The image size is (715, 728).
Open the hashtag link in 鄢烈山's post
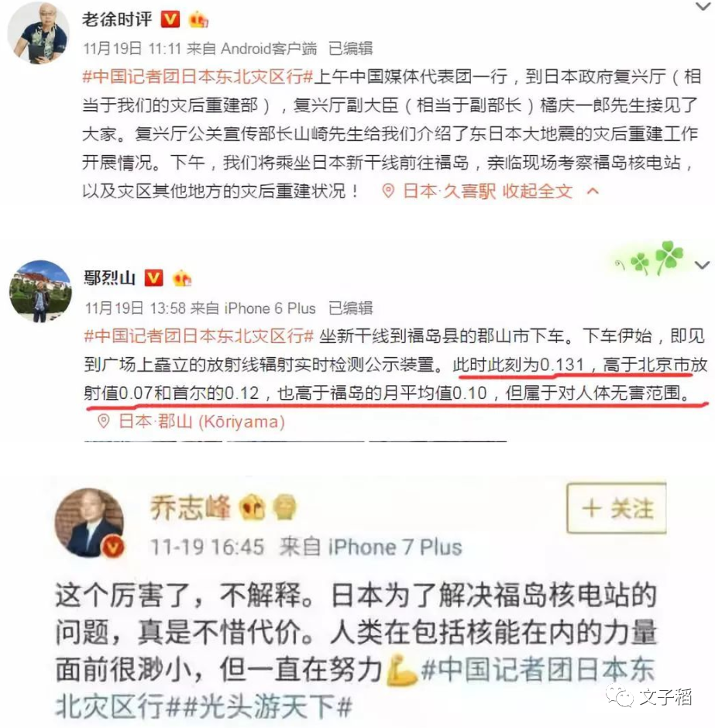(x=199, y=336)
